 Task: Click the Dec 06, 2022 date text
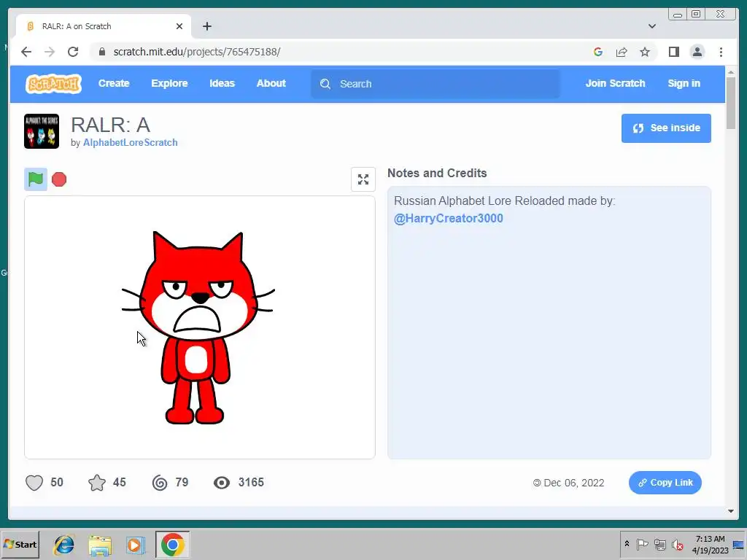coord(573,483)
